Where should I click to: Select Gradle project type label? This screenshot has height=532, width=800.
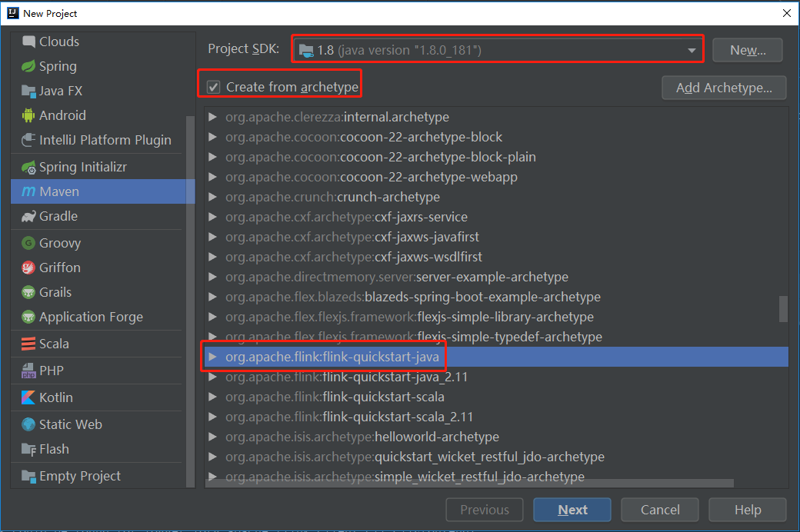[x=58, y=216]
